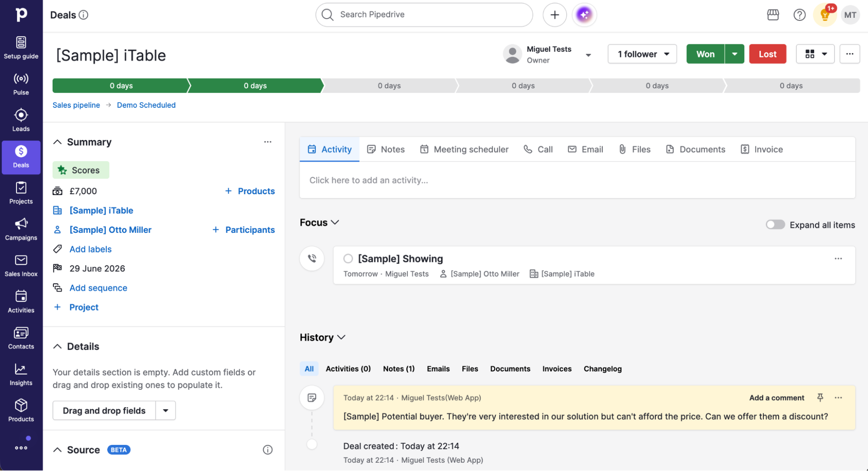Image resolution: width=868 pixels, height=471 pixels.
Task: Add Participants to the deal
Action: pyautogui.click(x=244, y=230)
